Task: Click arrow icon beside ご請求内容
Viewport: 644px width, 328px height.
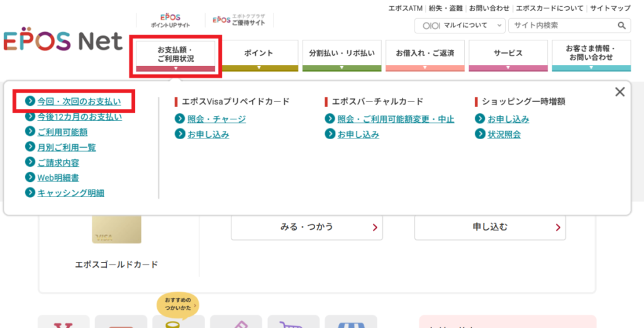Action: coord(30,162)
